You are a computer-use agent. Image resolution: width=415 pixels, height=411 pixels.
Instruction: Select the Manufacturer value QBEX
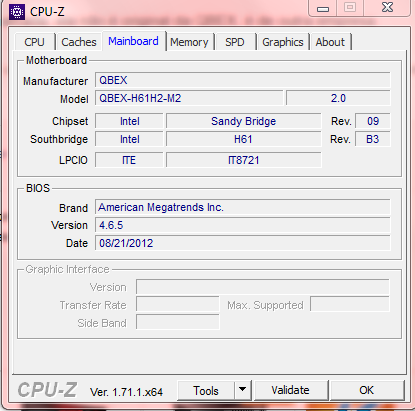click(243, 80)
